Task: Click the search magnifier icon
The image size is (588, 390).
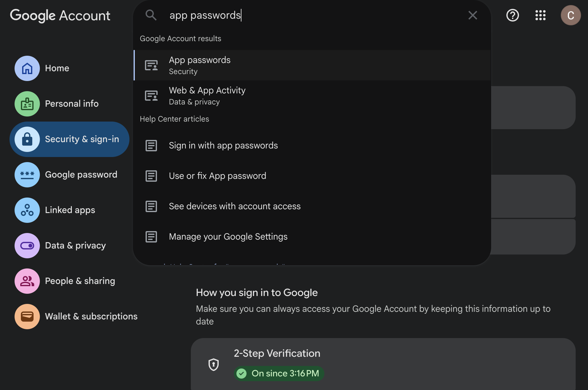Action: click(151, 15)
